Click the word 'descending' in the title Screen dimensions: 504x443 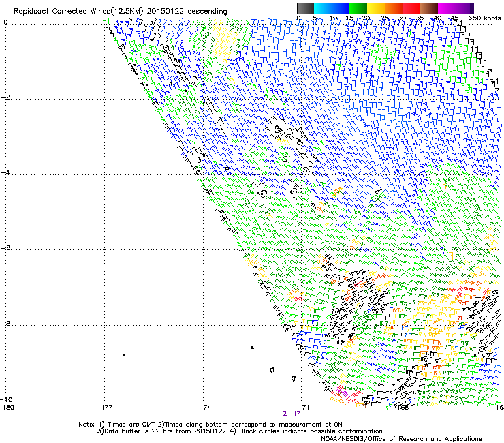point(207,12)
